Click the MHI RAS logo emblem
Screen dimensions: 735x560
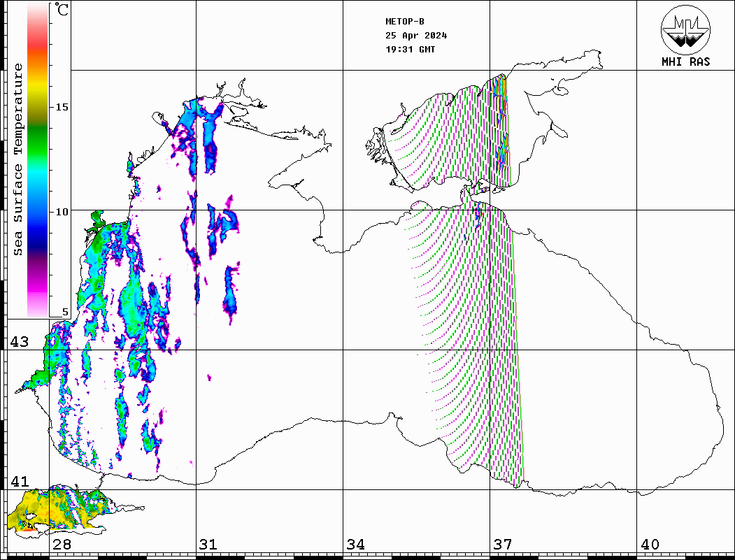click(x=686, y=29)
